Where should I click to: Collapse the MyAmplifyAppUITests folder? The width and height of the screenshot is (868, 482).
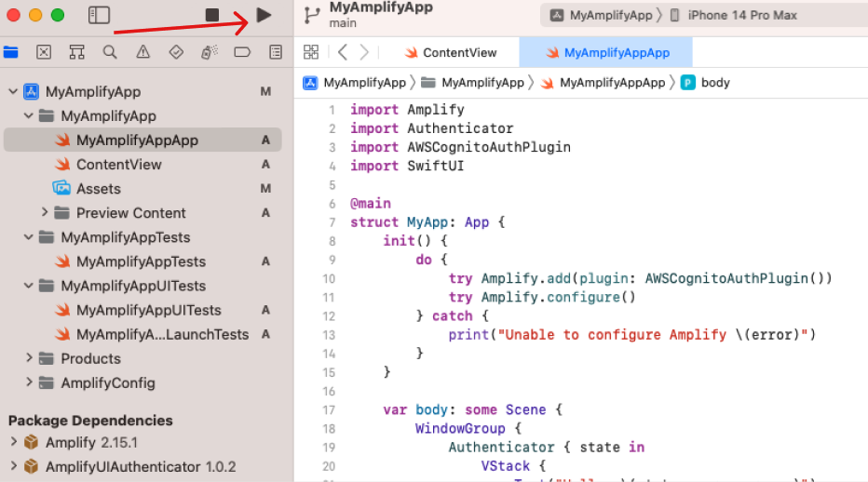[x=29, y=286]
